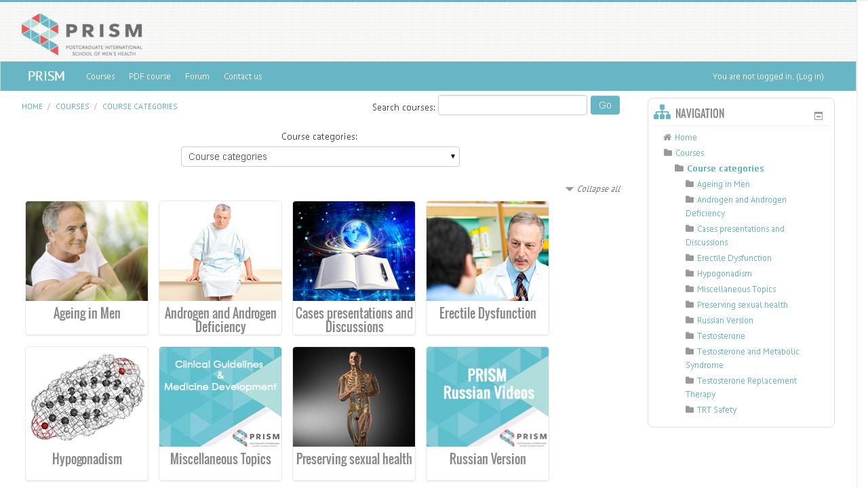Click Androgen and Androgen Deficiency card title
868x488 pixels.
tap(220, 320)
